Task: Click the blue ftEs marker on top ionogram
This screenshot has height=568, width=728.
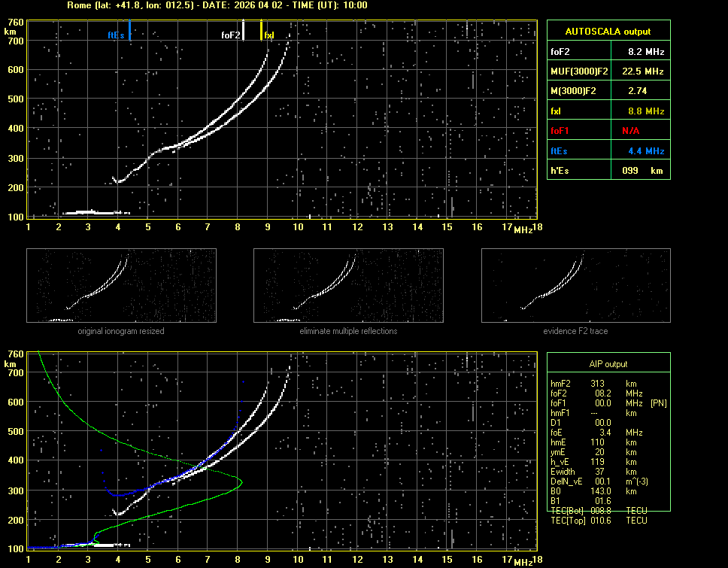Action: 129,31
